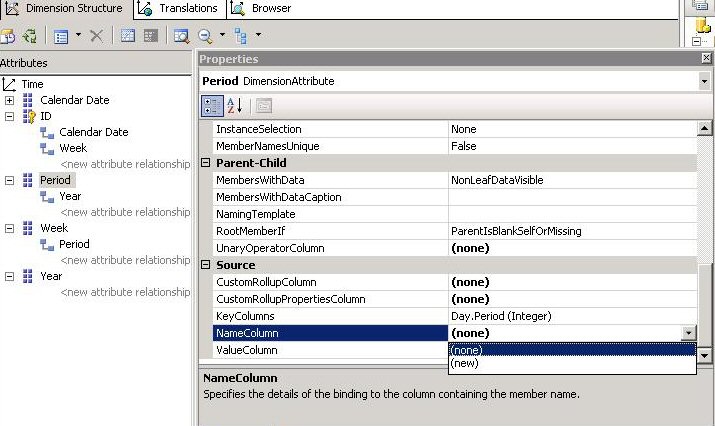Open the NameColumn dropdown arrow
The height and width of the screenshot is (426, 715).
click(x=689, y=333)
